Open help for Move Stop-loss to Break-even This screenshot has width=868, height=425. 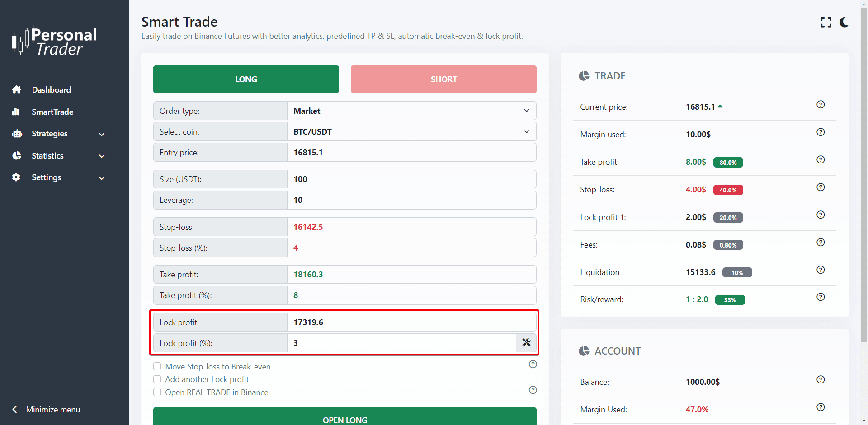tap(533, 364)
